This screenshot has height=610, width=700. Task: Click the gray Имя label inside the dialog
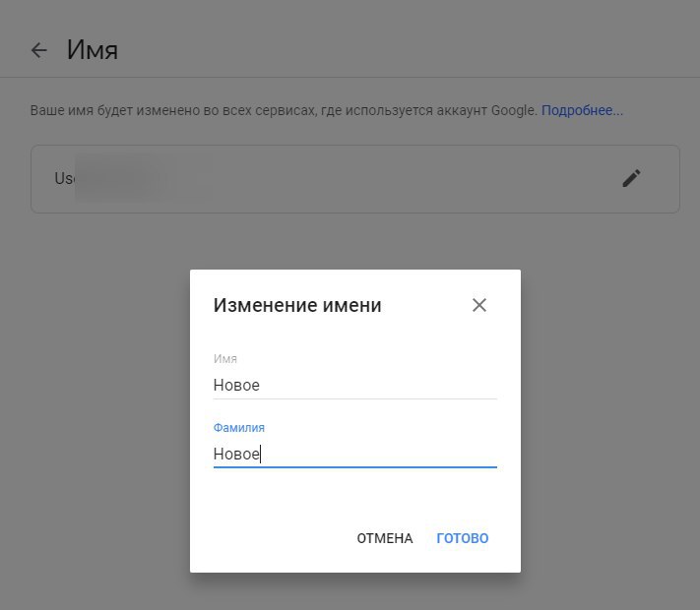click(x=225, y=359)
